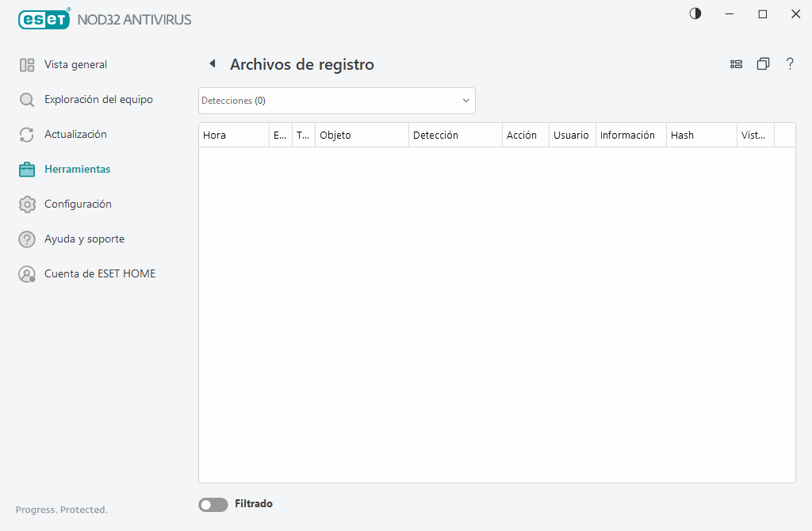The image size is (812, 531).
Task: Select the Exploración del equipo magnifier icon
Action: (x=27, y=99)
